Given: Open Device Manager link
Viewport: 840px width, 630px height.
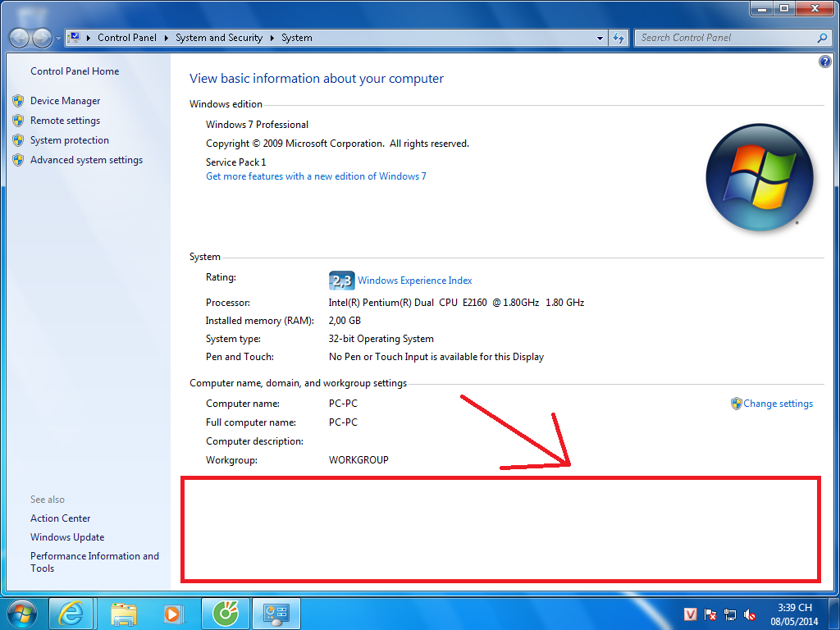Looking at the screenshot, I should [66, 101].
